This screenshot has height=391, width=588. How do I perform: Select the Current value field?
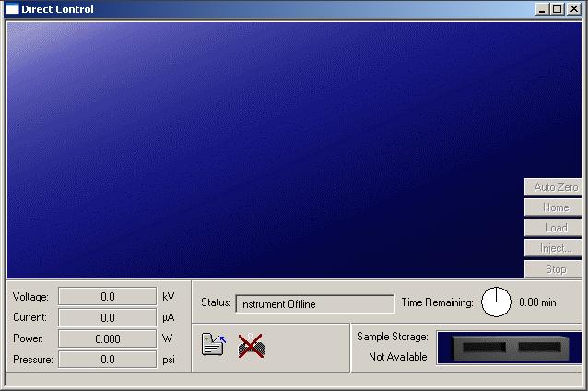(x=107, y=317)
